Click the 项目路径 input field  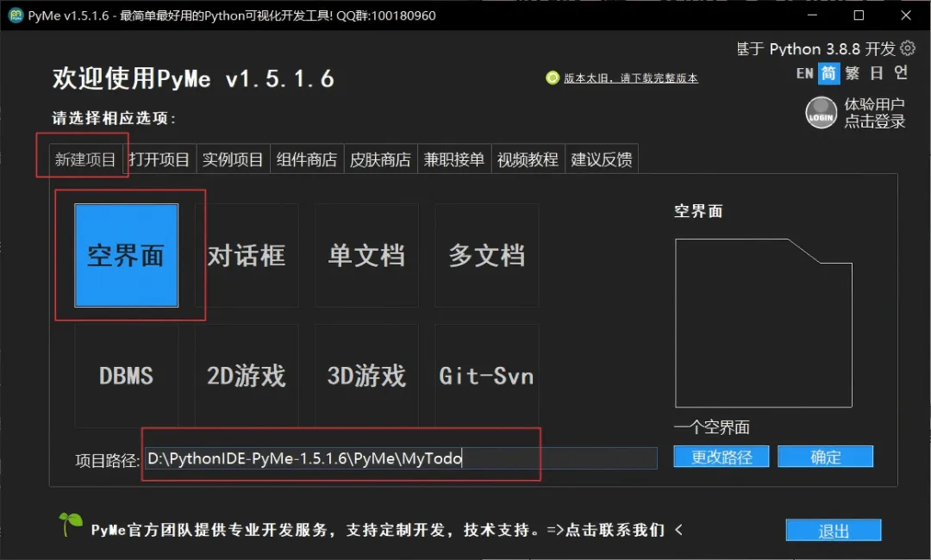click(401, 458)
